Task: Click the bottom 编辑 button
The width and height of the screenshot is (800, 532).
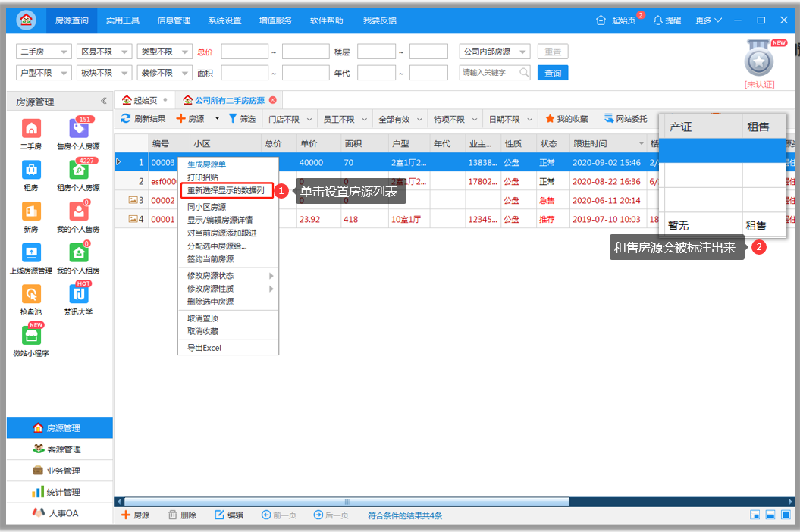Action: click(228, 515)
